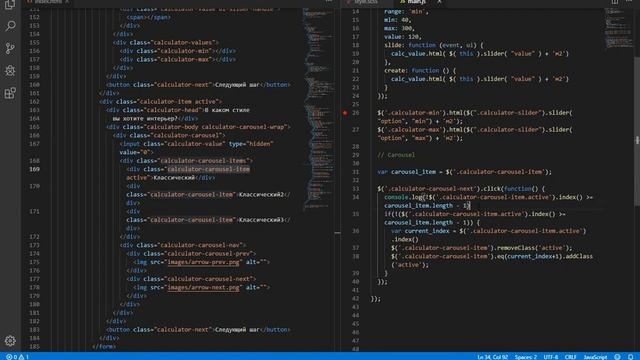Click the '// Carousel' comment in main.js
Screen dimensions: 640x360
[396, 155]
